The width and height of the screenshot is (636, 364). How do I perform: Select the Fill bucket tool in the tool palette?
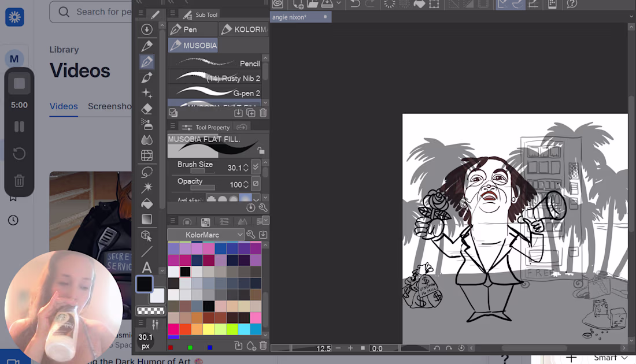[x=147, y=203]
